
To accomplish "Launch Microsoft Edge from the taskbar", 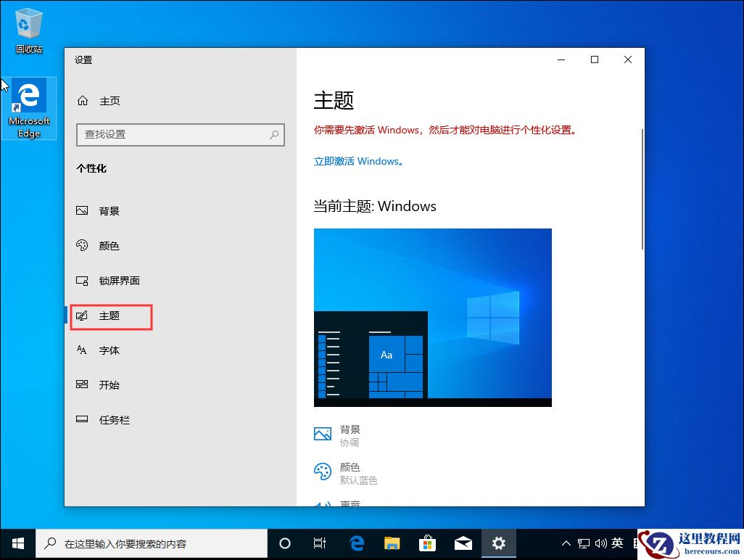I will (356, 543).
